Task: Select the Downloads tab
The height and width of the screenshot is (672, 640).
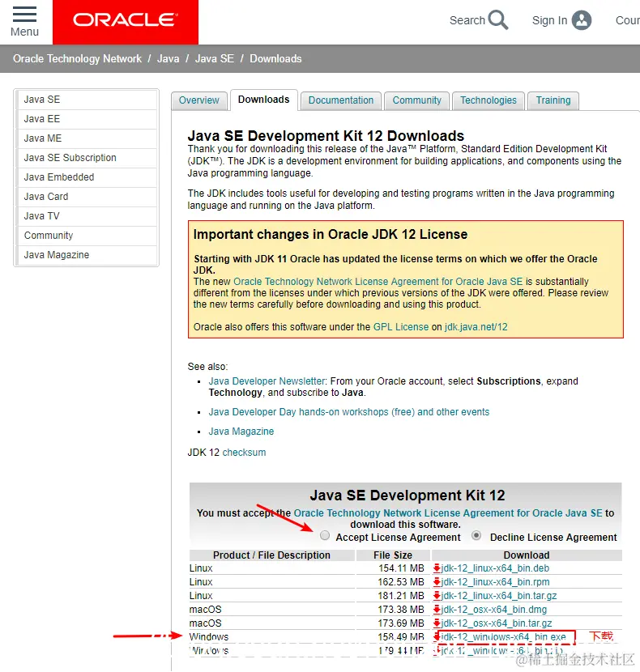Action: point(264,100)
